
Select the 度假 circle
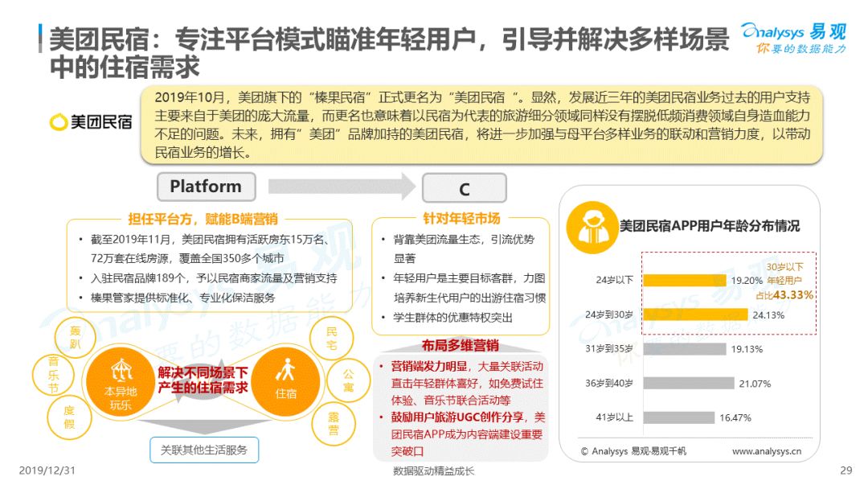[x=69, y=417]
